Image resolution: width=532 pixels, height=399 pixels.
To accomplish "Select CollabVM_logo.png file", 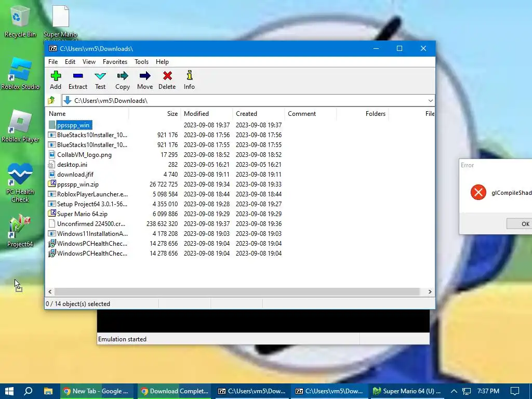I will point(165,154).
